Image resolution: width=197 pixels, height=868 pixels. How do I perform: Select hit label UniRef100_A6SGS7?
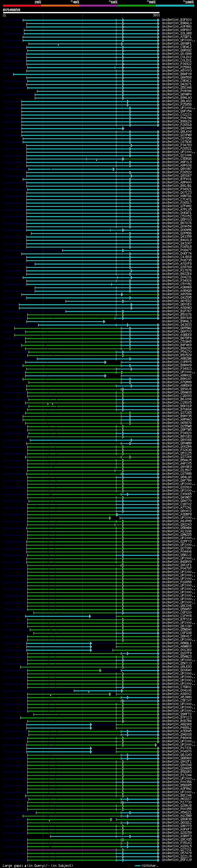click(x=177, y=799)
